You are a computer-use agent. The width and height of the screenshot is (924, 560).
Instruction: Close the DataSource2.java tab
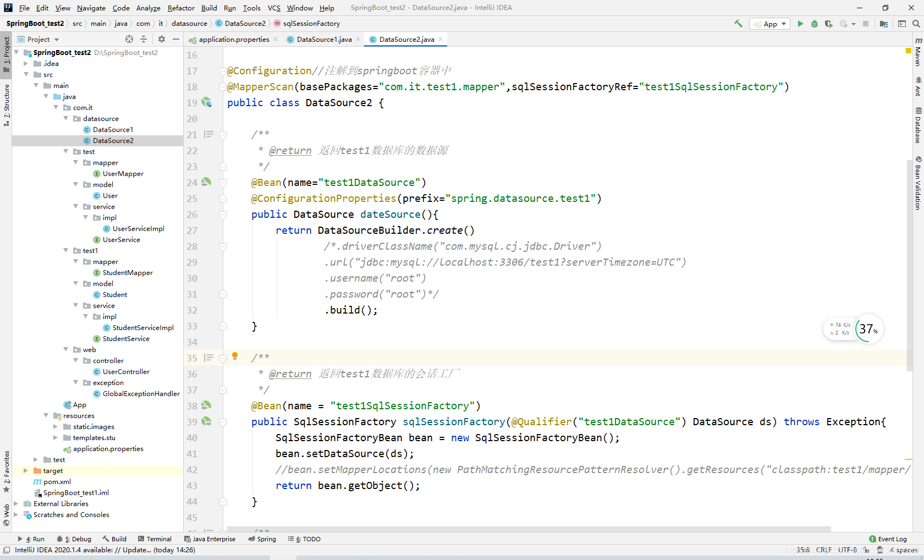(441, 39)
